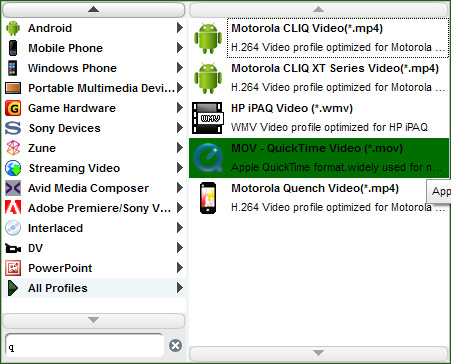This screenshot has width=451, height=364.
Task: Click the WMV filmstrip icon for HP iPAQ
Action: coord(208,118)
